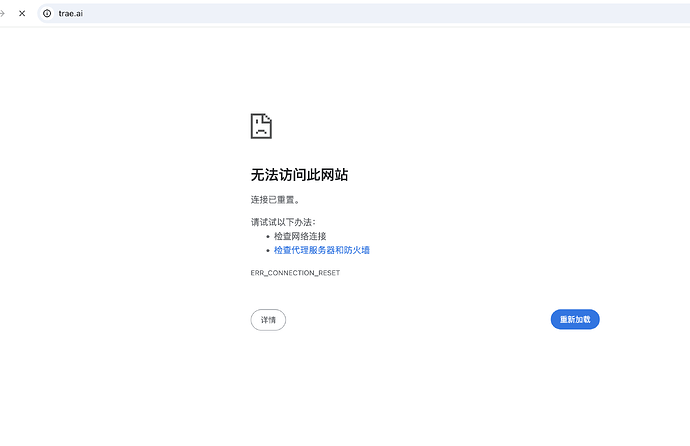
Task: Click the 检查网络连接 suggestion text
Action: pos(300,236)
